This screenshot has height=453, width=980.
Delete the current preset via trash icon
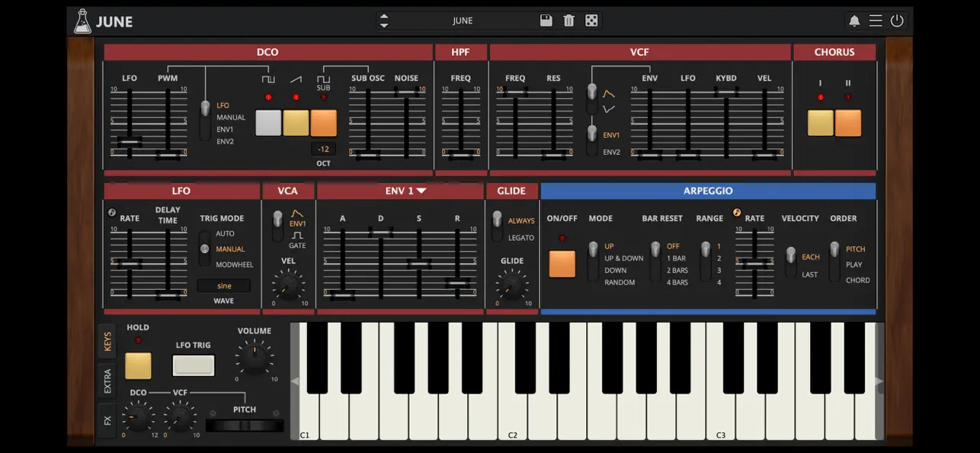(x=568, y=21)
